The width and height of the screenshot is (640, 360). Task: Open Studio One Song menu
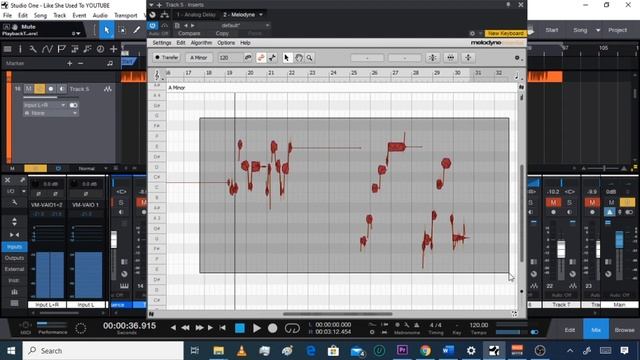click(x=40, y=16)
